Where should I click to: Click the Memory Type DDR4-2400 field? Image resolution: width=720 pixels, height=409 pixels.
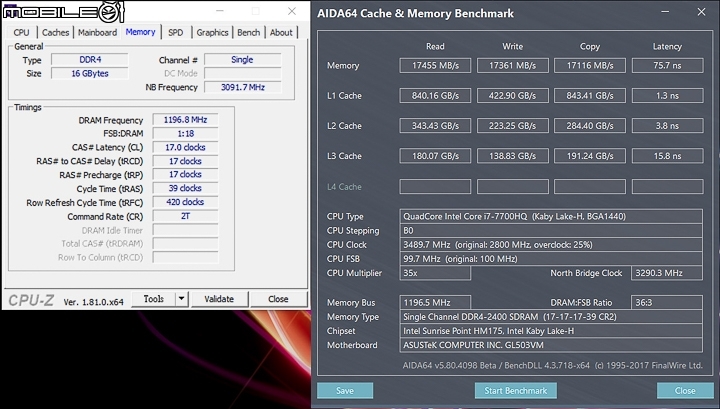click(x=551, y=317)
